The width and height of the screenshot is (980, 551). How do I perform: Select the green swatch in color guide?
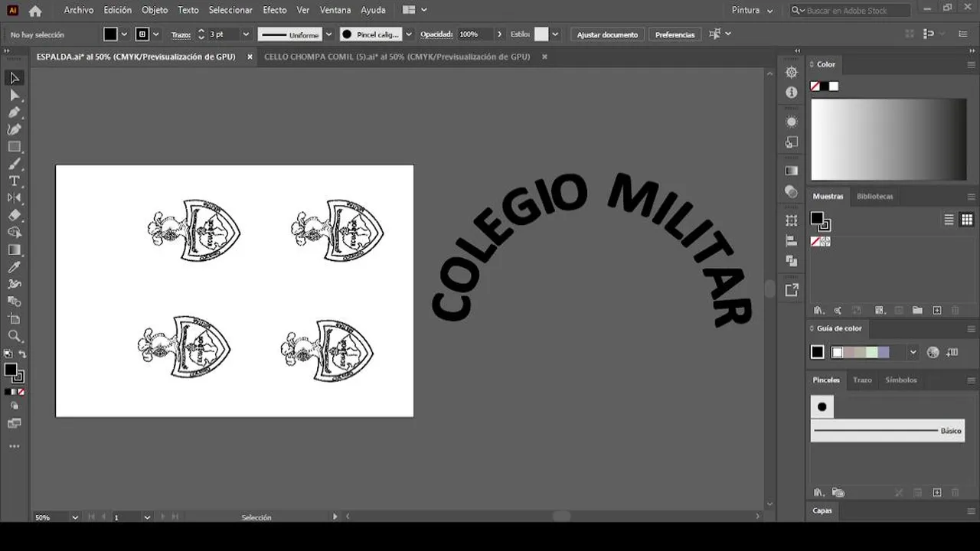872,353
